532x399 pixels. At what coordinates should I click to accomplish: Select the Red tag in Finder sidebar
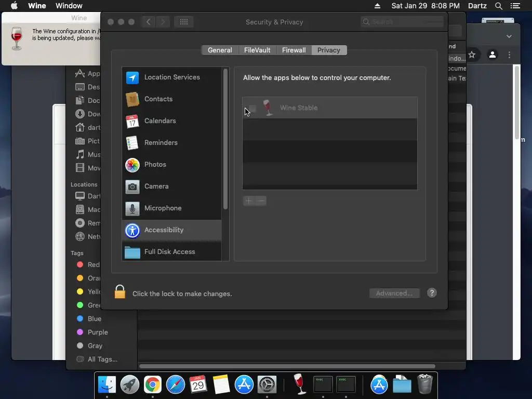88,264
